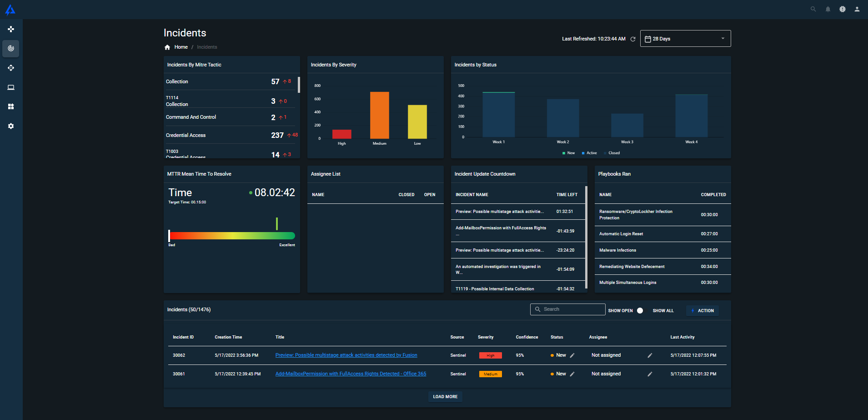Open the laptop devices icon in sidebar
The width and height of the screenshot is (868, 420).
pyautogui.click(x=11, y=87)
